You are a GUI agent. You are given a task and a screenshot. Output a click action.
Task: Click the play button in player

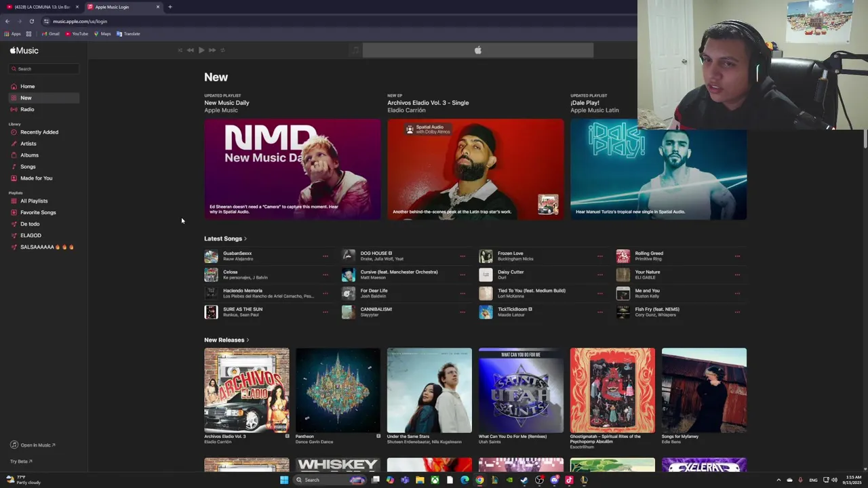pos(201,50)
